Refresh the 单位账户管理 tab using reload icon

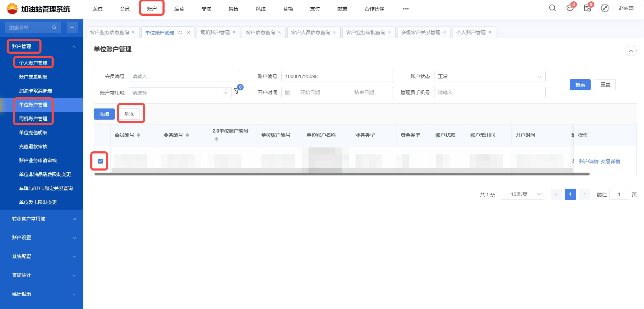(180, 32)
